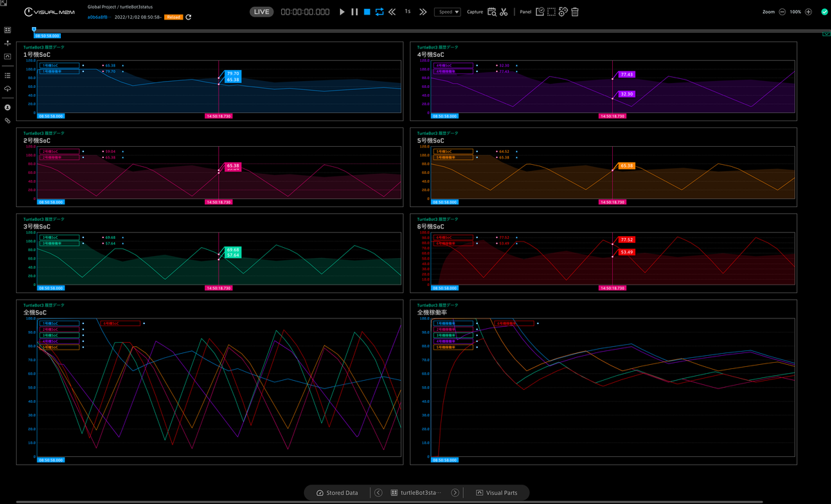Image resolution: width=831 pixels, height=504 pixels.
Task: Zoom out with the minus icon
Action: click(x=782, y=12)
